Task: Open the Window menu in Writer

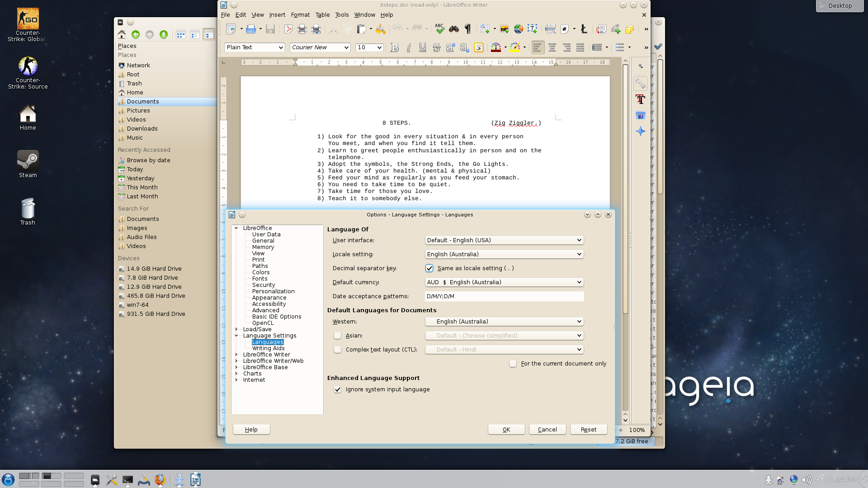Action: coord(364,15)
